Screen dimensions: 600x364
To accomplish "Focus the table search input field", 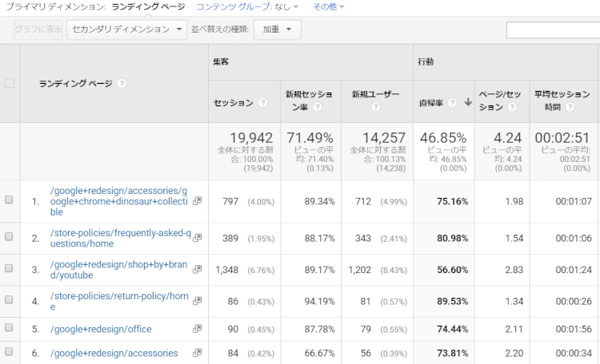I will [553, 30].
